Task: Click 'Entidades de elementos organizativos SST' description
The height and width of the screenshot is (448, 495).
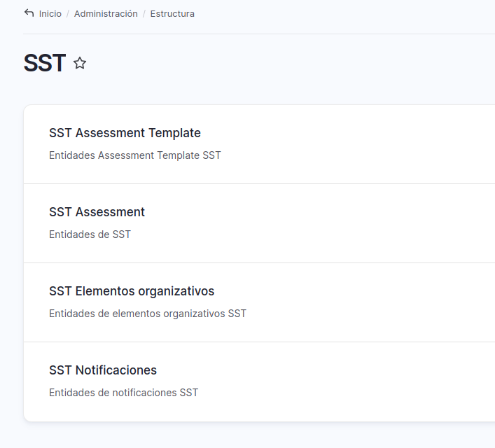Action: [x=148, y=314]
